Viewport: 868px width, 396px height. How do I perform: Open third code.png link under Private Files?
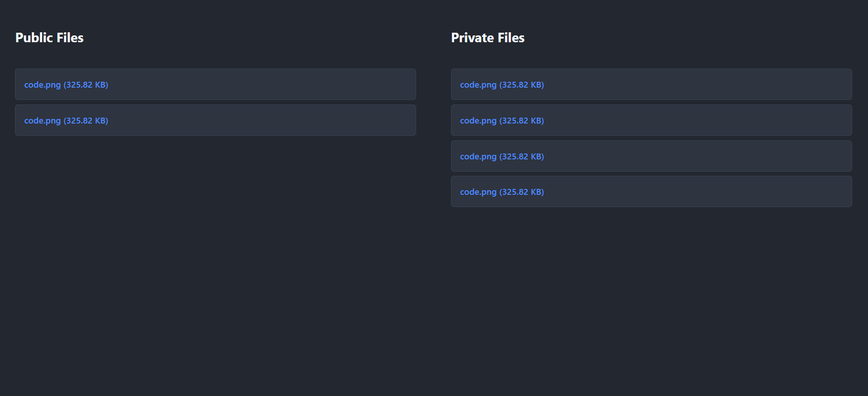coord(478,157)
